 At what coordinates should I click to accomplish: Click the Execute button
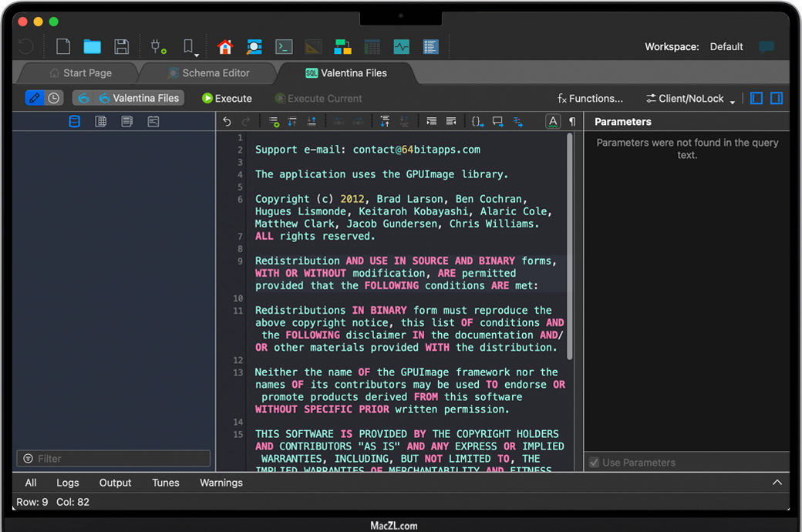[227, 99]
